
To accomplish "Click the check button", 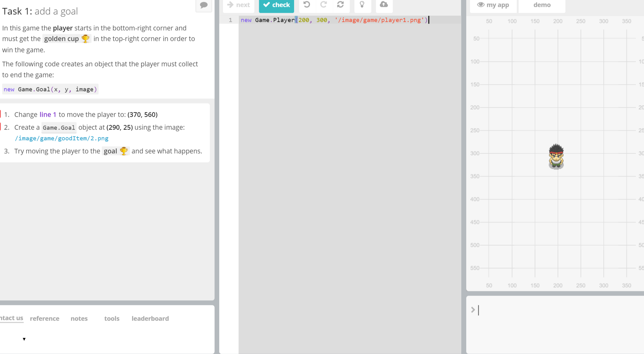I will click(276, 5).
